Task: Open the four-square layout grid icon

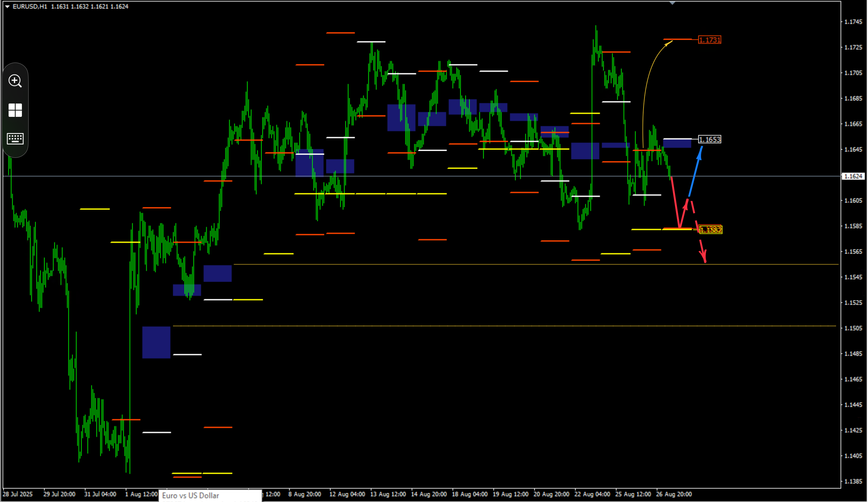Action: (15, 110)
